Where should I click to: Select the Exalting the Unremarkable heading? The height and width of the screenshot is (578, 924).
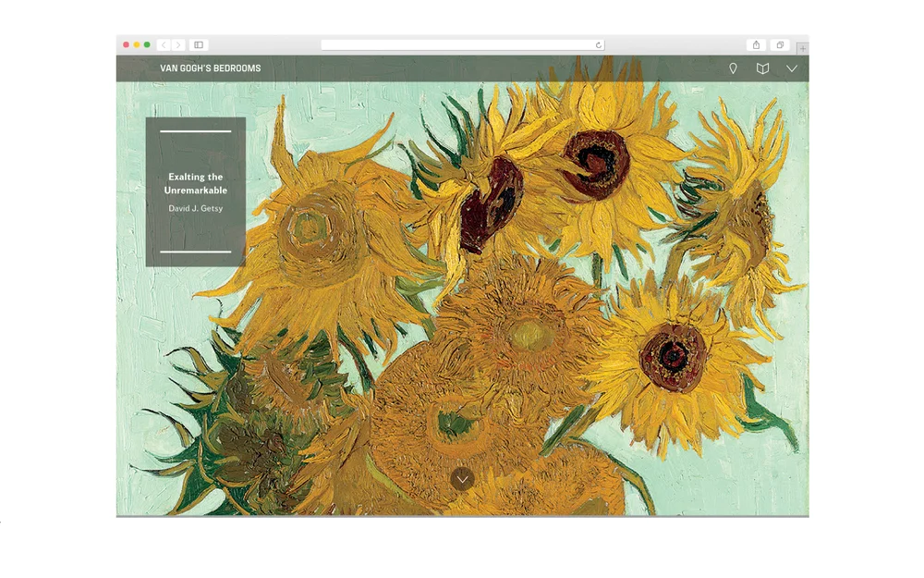(x=196, y=183)
